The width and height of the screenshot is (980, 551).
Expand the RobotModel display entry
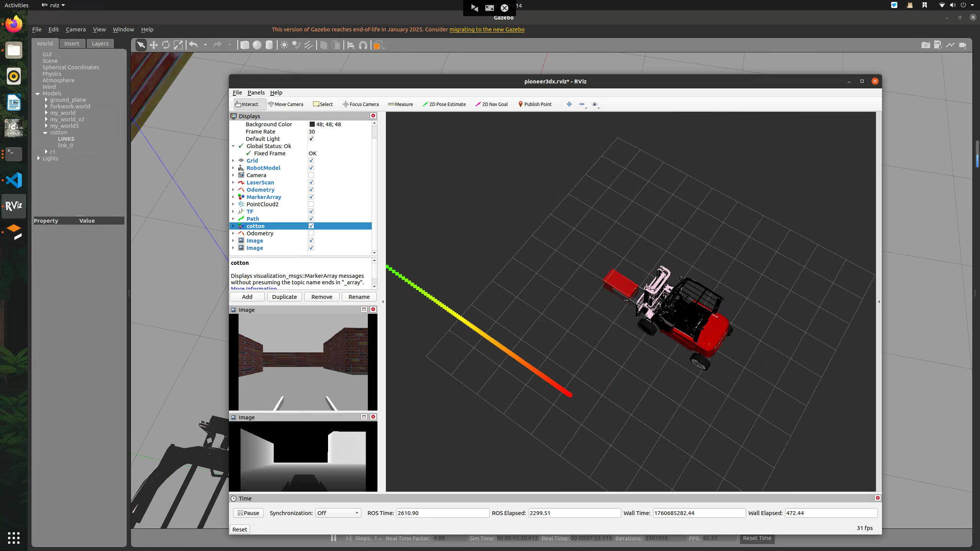[233, 168]
